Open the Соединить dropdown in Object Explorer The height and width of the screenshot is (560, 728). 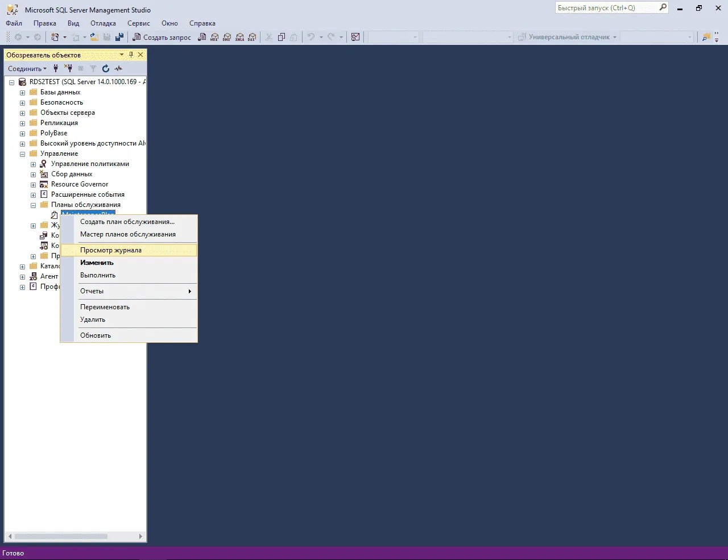pos(27,69)
